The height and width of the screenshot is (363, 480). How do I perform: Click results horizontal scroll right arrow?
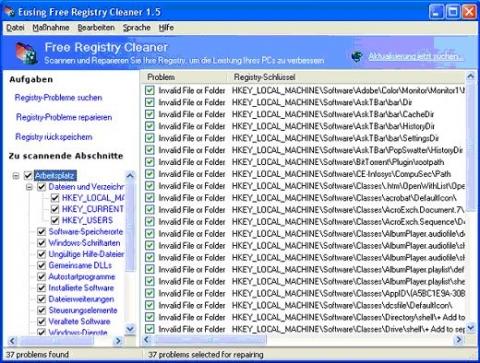pos(459,340)
